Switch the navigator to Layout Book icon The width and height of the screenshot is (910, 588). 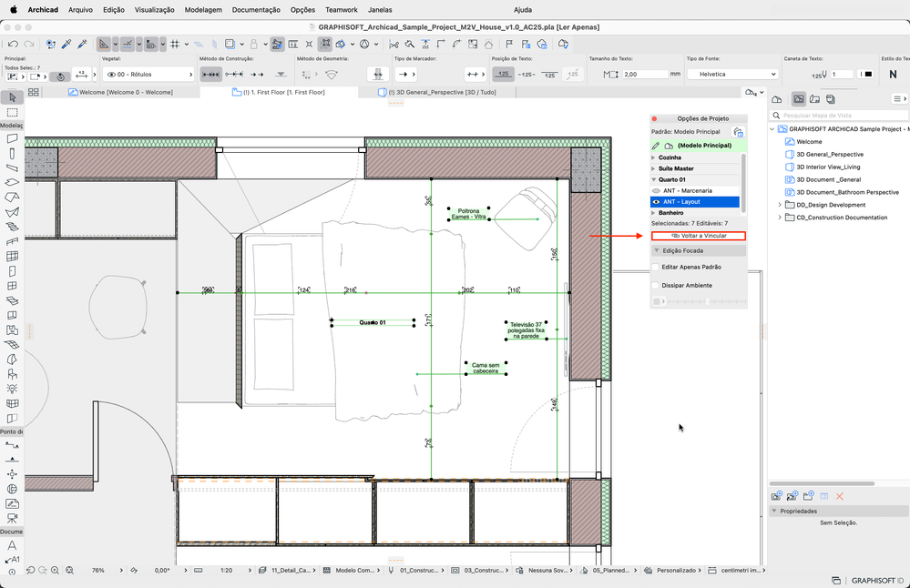coord(815,99)
